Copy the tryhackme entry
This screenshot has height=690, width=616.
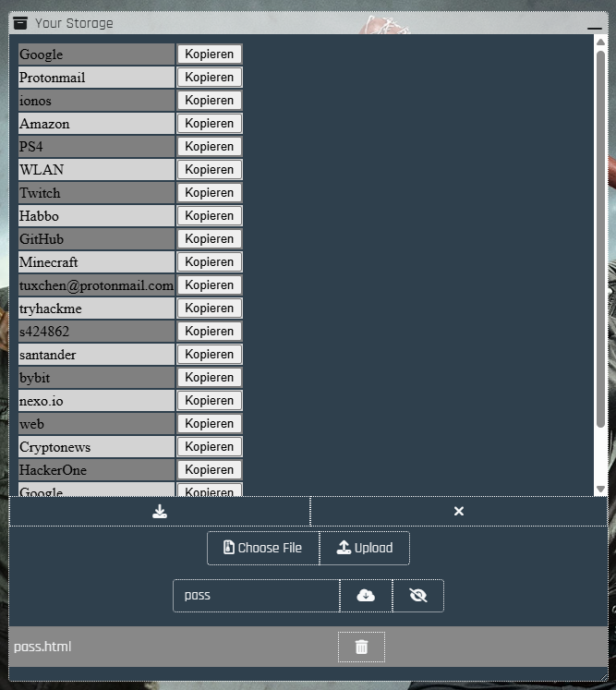coord(210,308)
